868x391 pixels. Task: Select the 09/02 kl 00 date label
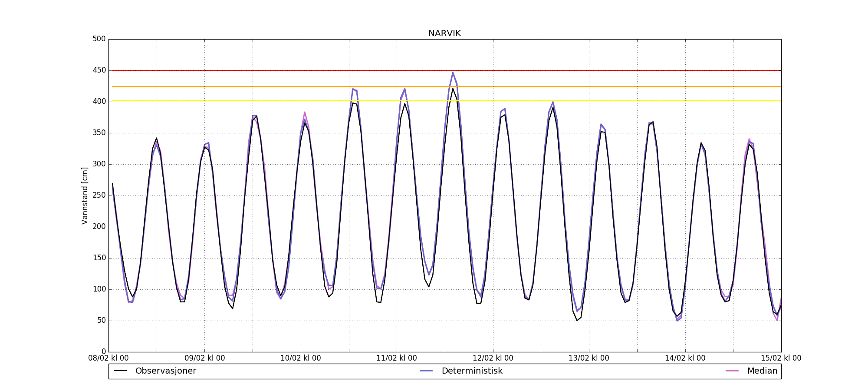coord(205,358)
